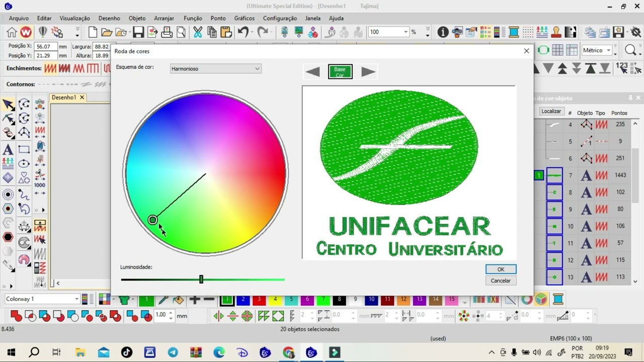Open the Objeto menu

(137, 18)
